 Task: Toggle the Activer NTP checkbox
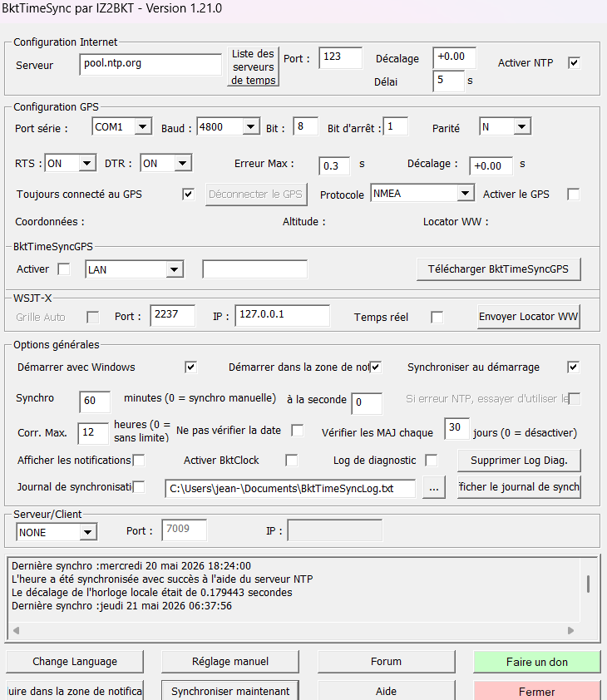pyautogui.click(x=574, y=63)
